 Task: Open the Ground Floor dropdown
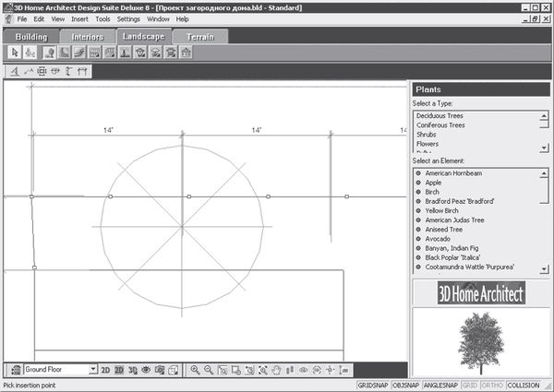tap(92, 369)
